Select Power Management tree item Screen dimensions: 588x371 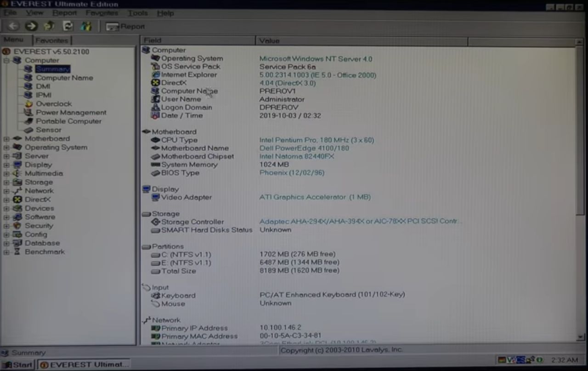tap(71, 113)
